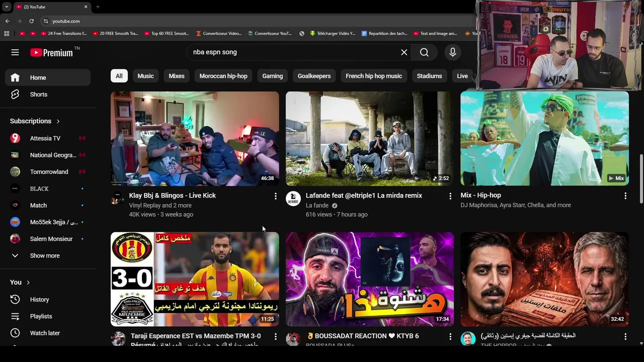
Task: Select French hip hop music chip
Action: click(374, 76)
